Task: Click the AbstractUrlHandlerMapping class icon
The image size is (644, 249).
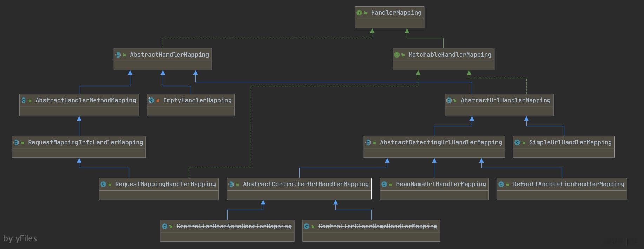Action: [x=449, y=100]
